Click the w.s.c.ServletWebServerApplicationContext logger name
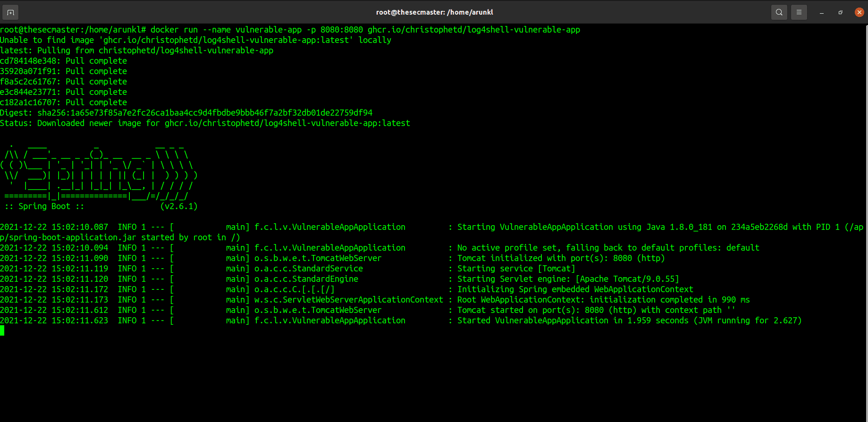The image size is (868, 422). pyautogui.click(x=349, y=300)
